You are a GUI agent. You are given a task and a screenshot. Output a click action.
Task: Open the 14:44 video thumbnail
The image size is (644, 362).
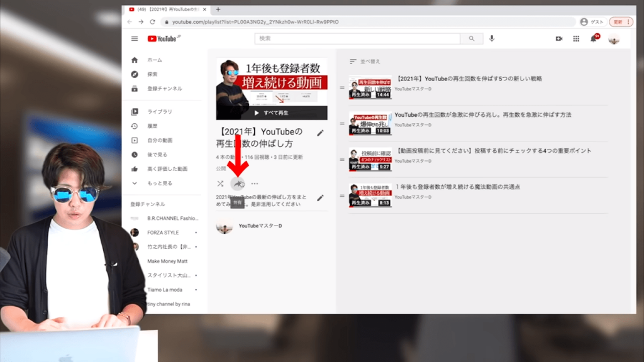pyautogui.click(x=370, y=87)
